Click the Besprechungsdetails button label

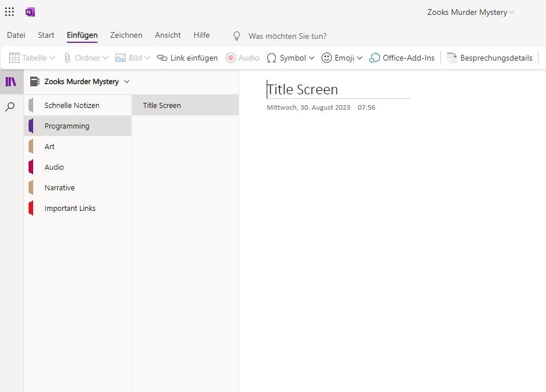pyautogui.click(x=496, y=58)
